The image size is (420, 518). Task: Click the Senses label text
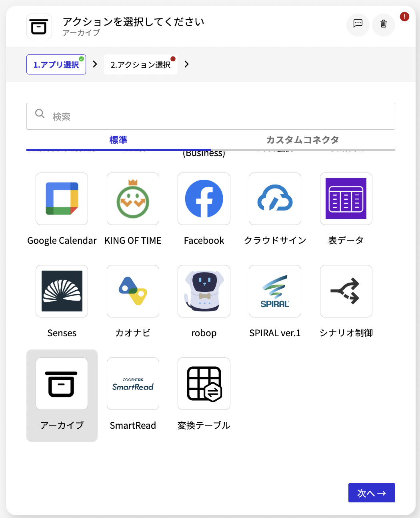[x=62, y=333]
